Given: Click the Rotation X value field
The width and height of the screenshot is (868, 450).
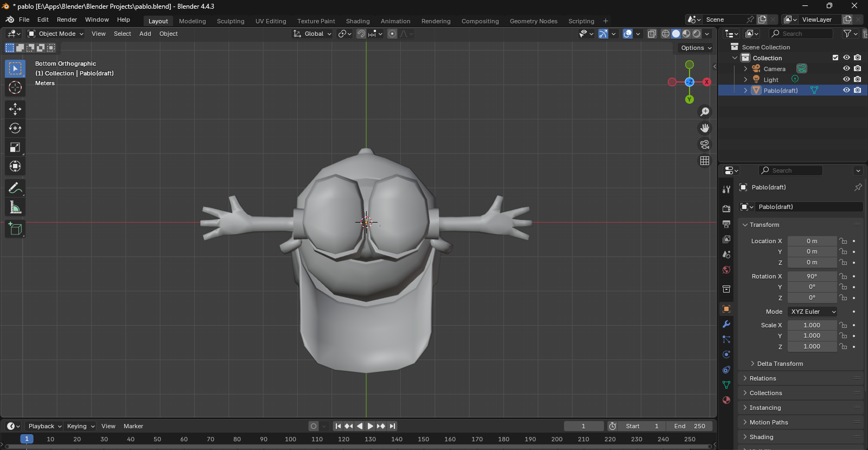Looking at the screenshot, I should (812, 276).
